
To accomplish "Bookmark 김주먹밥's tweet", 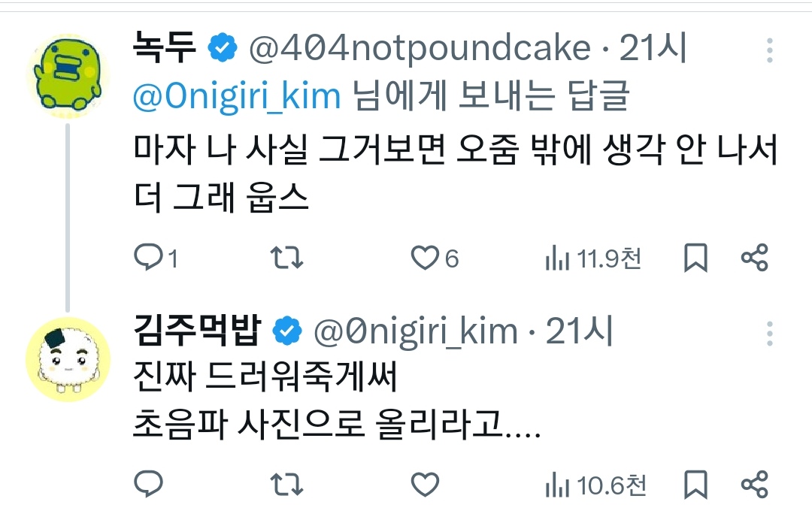I will coord(695,484).
